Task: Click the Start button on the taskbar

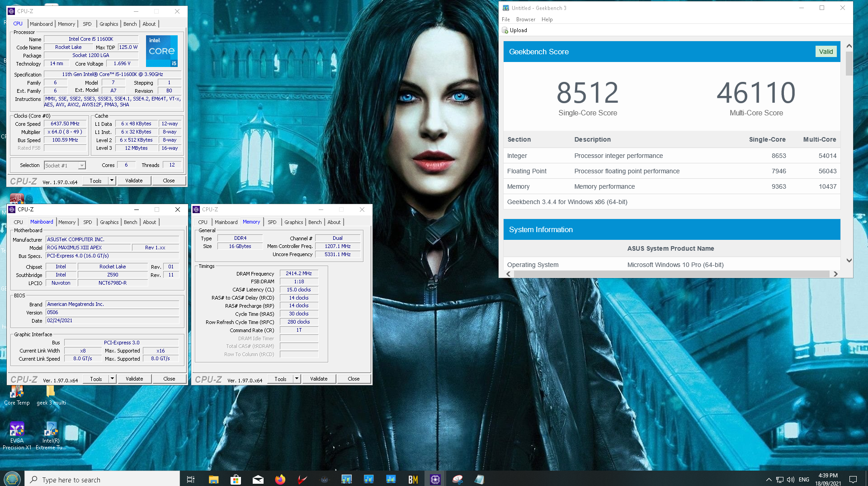Action: pyautogui.click(x=12, y=479)
